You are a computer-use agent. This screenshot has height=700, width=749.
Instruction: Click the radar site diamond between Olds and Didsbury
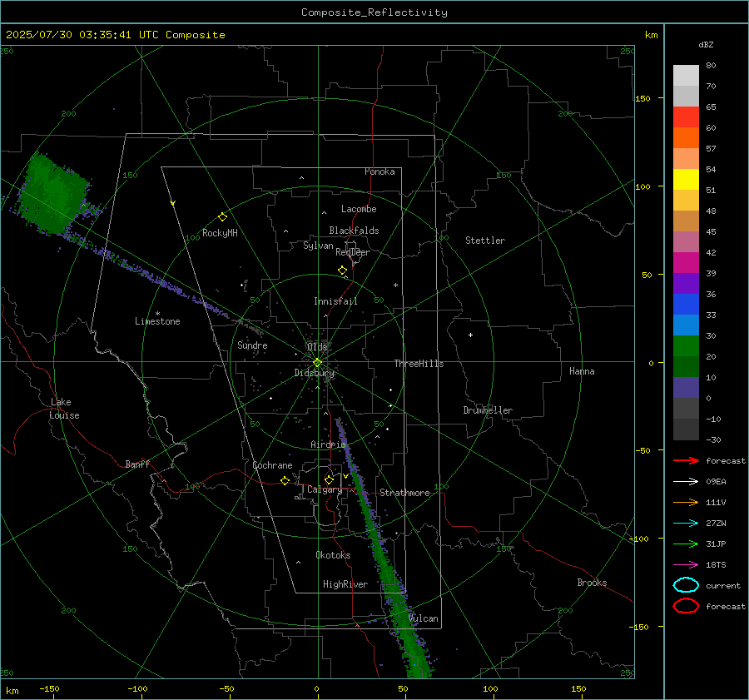tap(317, 363)
